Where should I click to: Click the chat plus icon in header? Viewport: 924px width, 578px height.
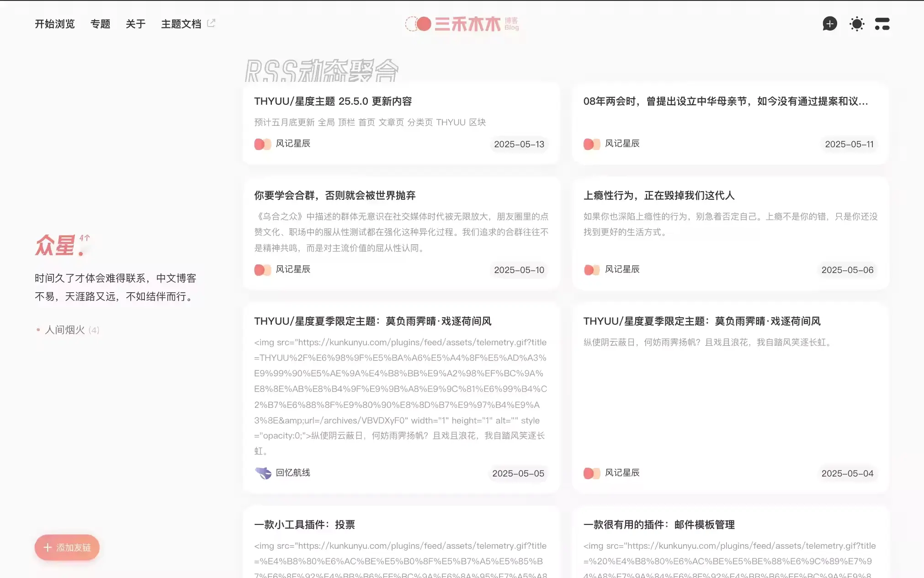point(829,24)
